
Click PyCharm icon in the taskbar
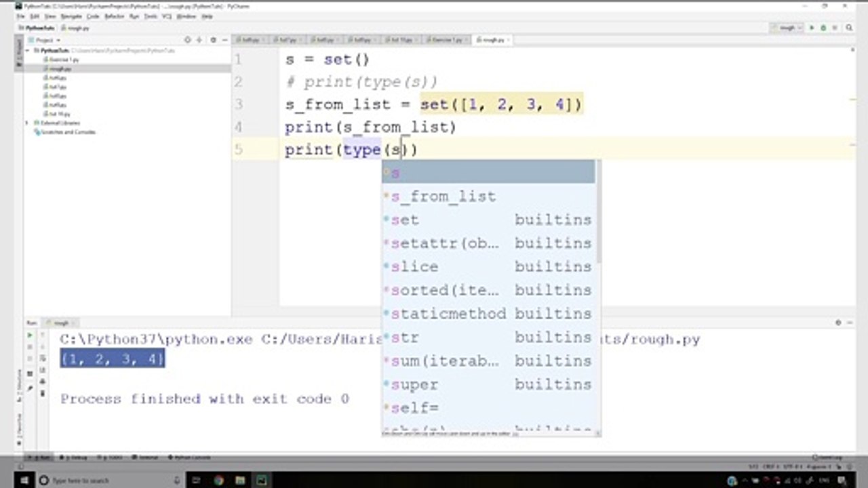pyautogui.click(x=261, y=480)
